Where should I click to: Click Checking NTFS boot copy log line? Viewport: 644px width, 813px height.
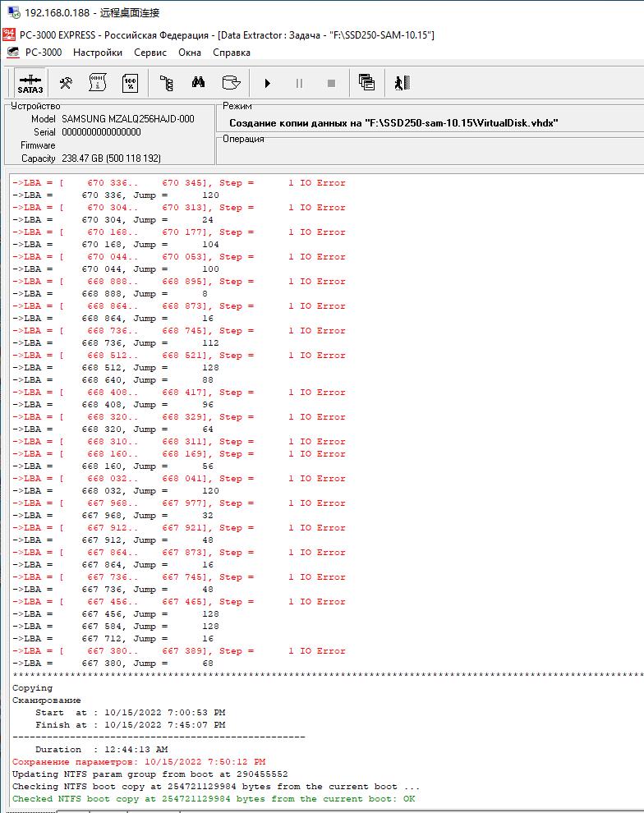pyautogui.click(x=216, y=787)
